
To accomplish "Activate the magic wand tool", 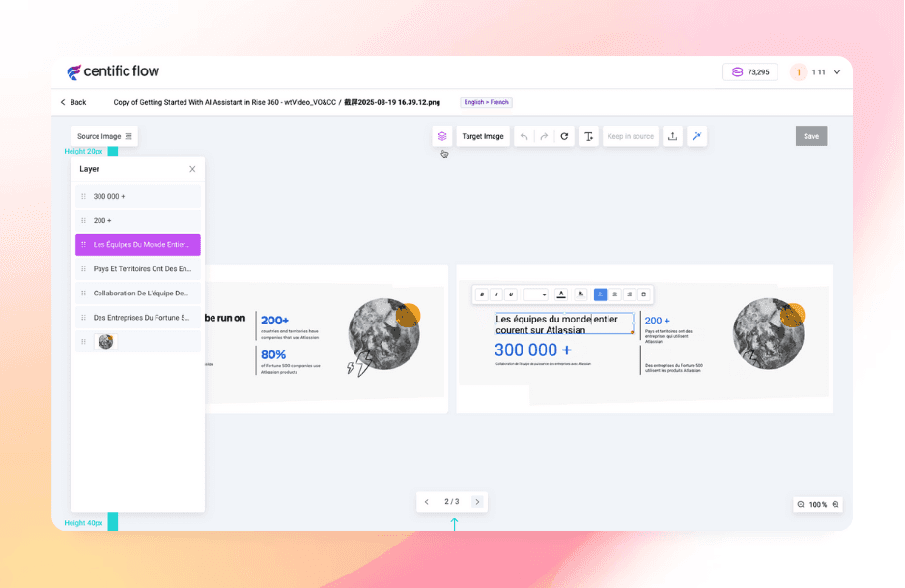I will pyautogui.click(x=696, y=136).
